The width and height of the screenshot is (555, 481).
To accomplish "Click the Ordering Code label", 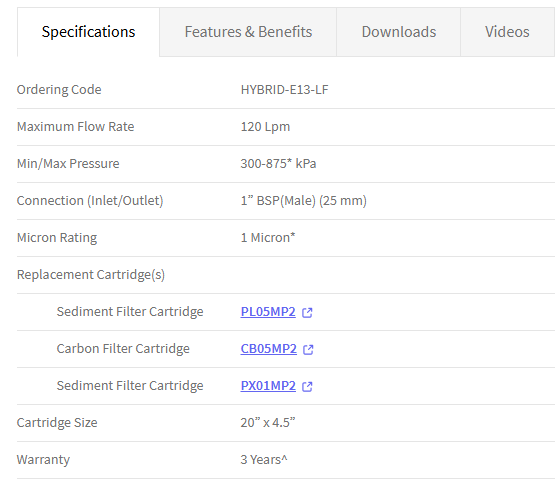I will 59,90.
